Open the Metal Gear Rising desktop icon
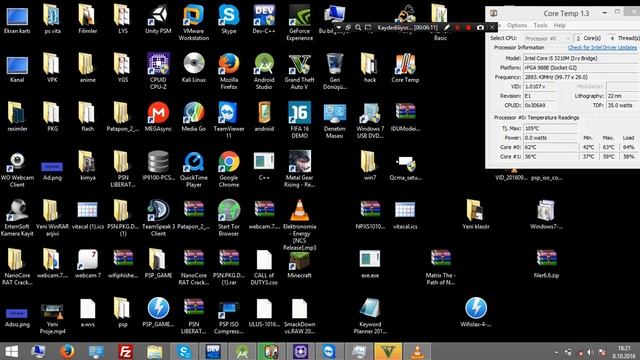The height and width of the screenshot is (360, 640). click(x=299, y=169)
